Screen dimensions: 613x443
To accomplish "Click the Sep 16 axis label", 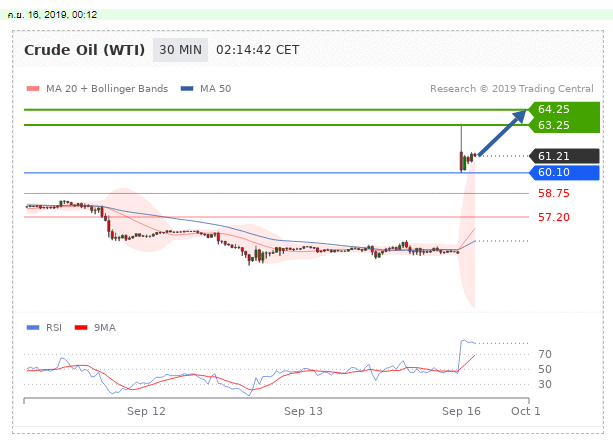I will pos(461,411).
